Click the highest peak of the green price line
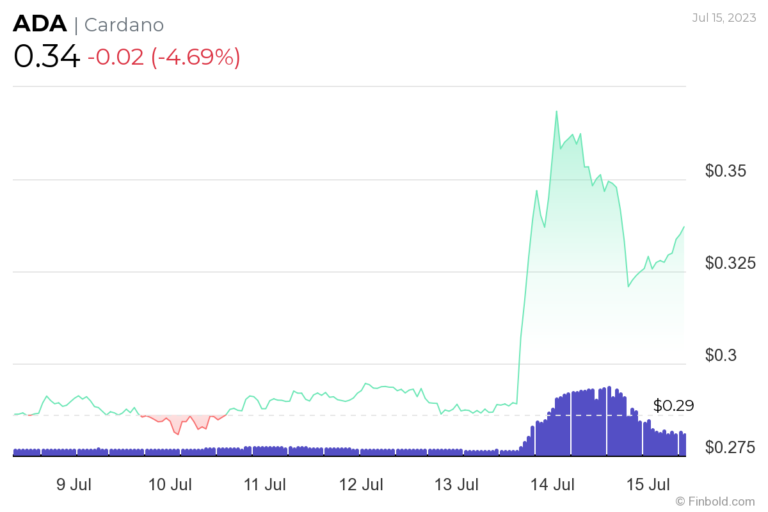The height and width of the screenshot is (512, 768). [556, 112]
